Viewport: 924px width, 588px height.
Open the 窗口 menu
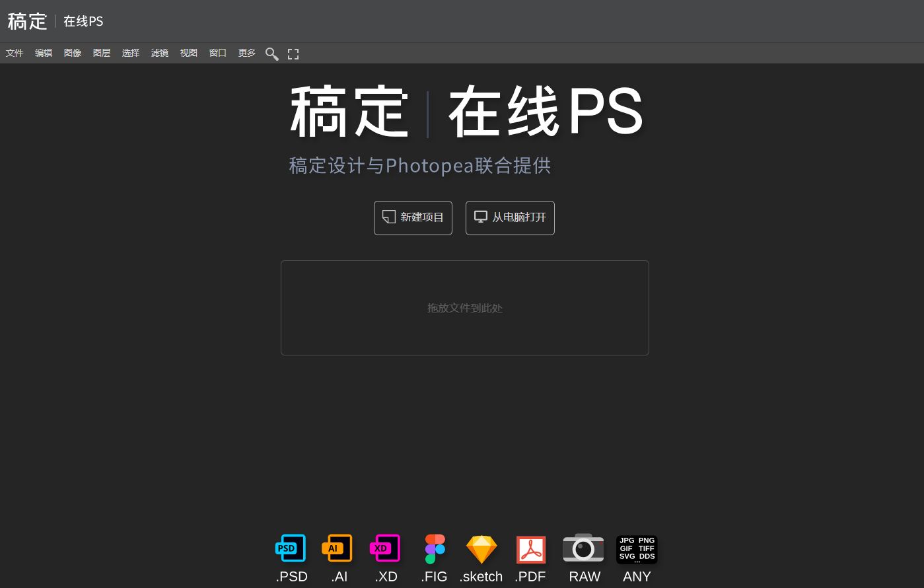pyautogui.click(x=218, y=53)
